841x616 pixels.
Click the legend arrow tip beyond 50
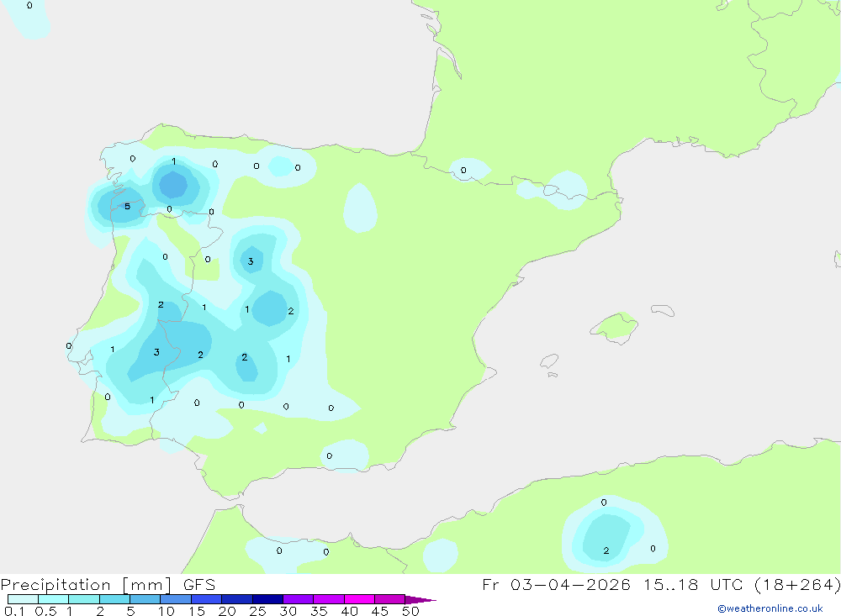(421, 599)
